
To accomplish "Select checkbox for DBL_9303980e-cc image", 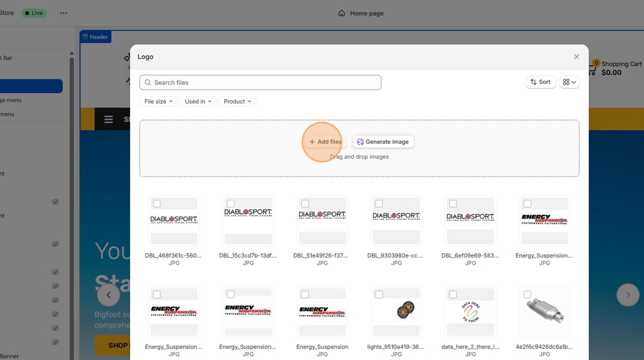I will click(379, 204).
